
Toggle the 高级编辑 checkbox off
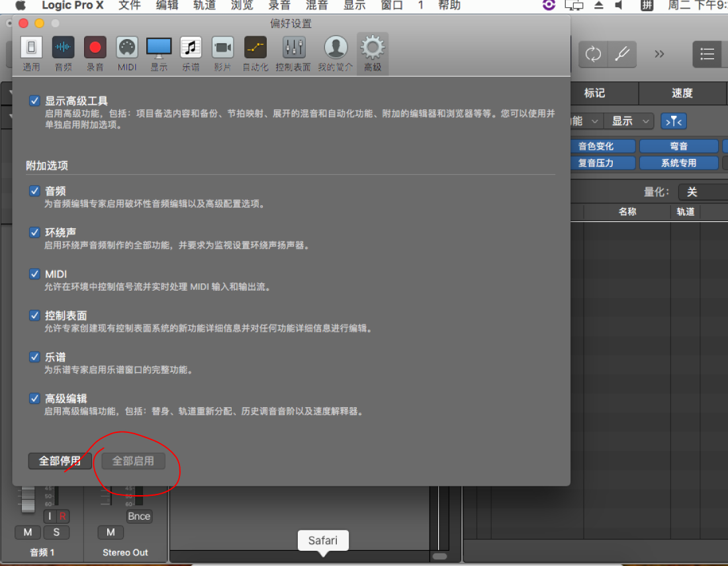click(34, 399)
